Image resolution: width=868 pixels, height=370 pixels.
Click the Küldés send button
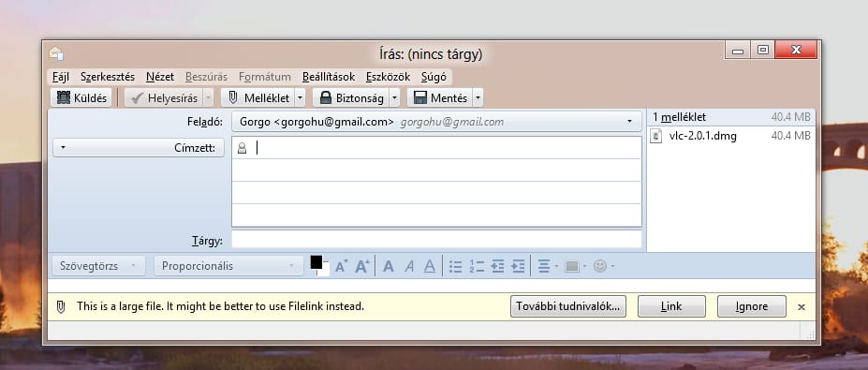click(81, 98)
